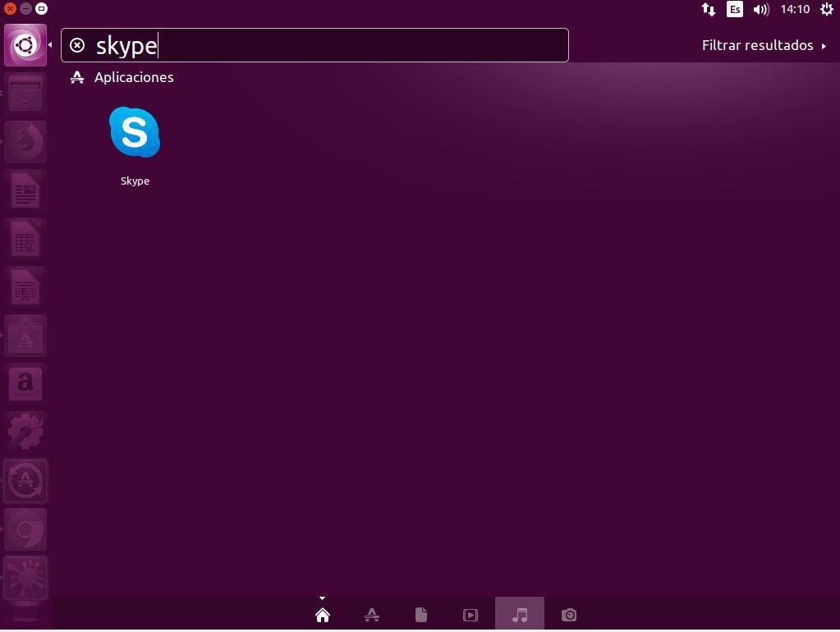Expand the Filtrar resultados panel
840x632 pixels.
point(764,45)
